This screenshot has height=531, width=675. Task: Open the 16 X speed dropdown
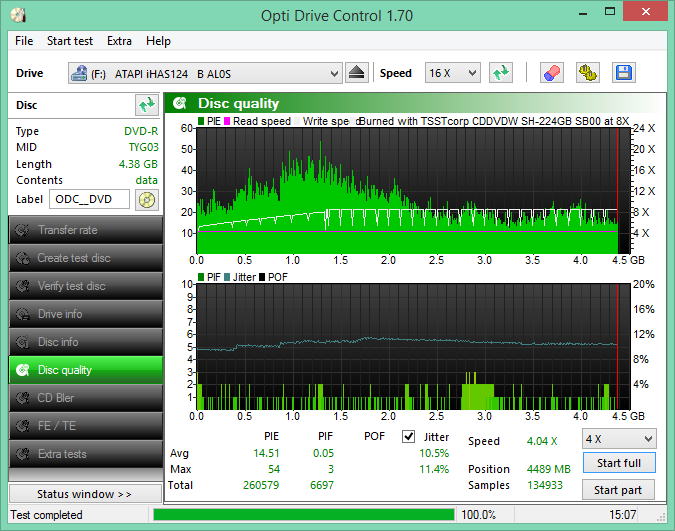click(452, 73)
